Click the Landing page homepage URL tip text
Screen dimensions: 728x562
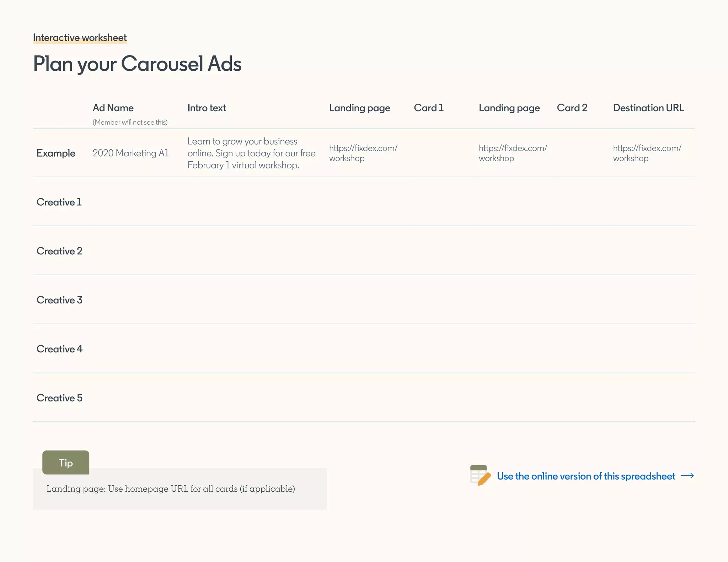click(171, 489)
